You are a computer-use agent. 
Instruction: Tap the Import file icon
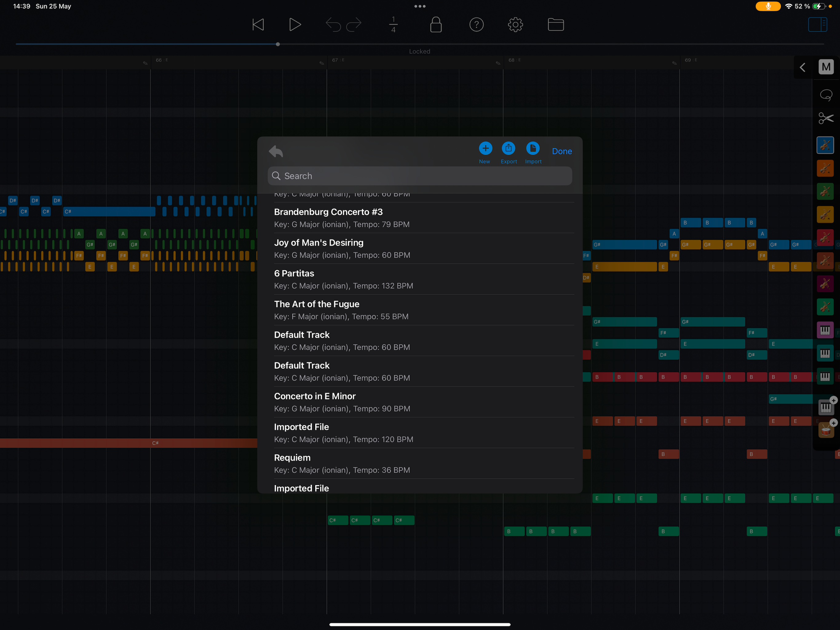coord(533,153)
